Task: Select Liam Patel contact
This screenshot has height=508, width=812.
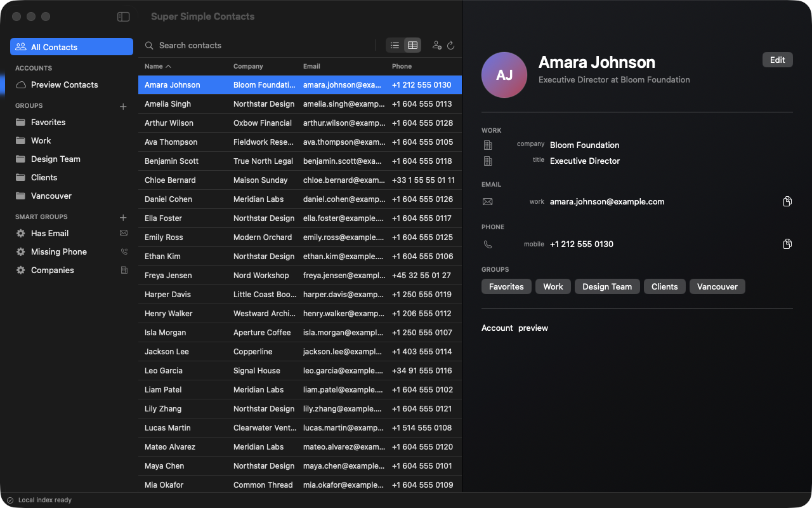Action: 300,390
